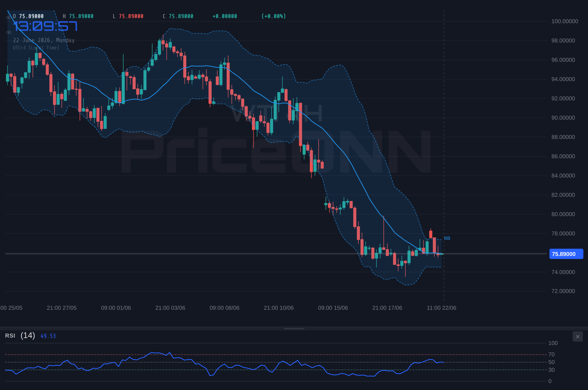
Task: Click the Low value 75.89000
Action: [x=131, y=16]
